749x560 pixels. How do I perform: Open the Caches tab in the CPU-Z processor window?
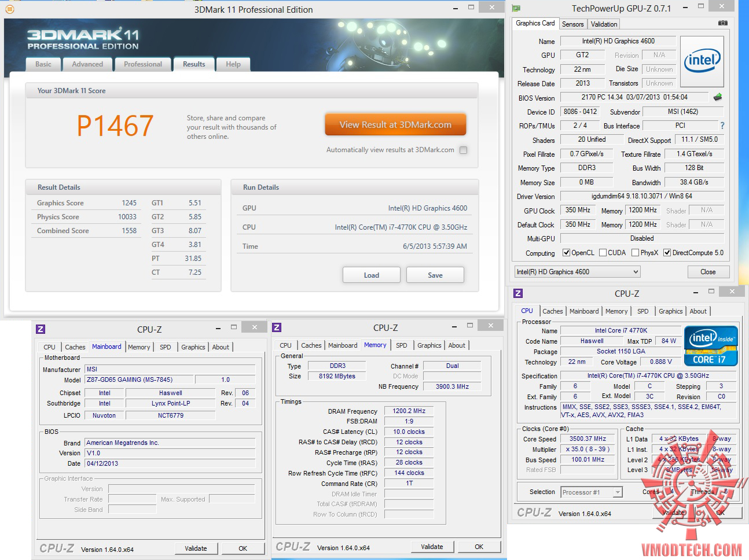[x=553, y=311]
